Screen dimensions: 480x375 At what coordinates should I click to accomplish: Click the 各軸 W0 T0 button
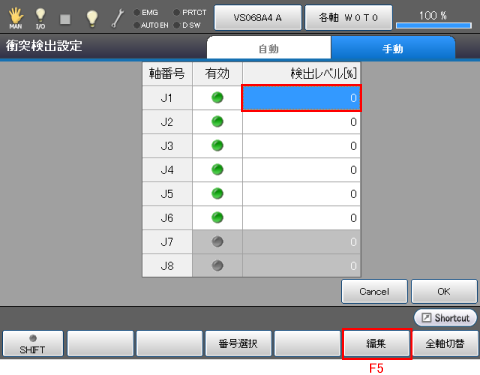click(x=348, y=17)
